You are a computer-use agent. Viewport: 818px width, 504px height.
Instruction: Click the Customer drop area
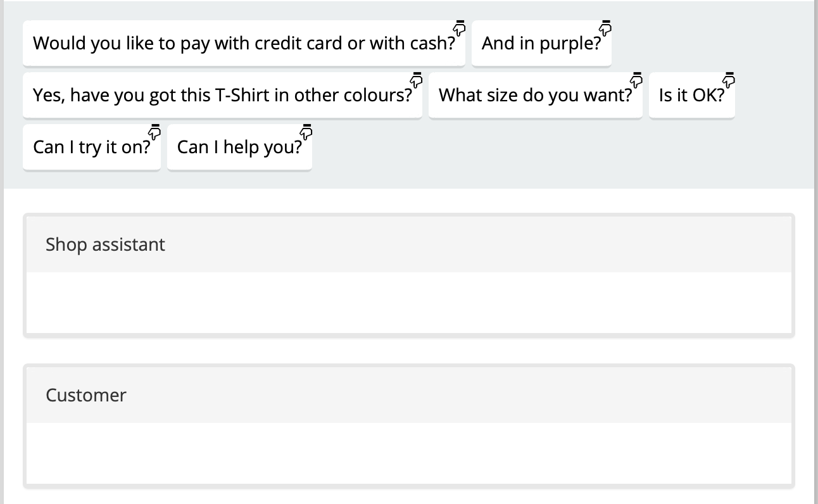click(x=408, y=453)
